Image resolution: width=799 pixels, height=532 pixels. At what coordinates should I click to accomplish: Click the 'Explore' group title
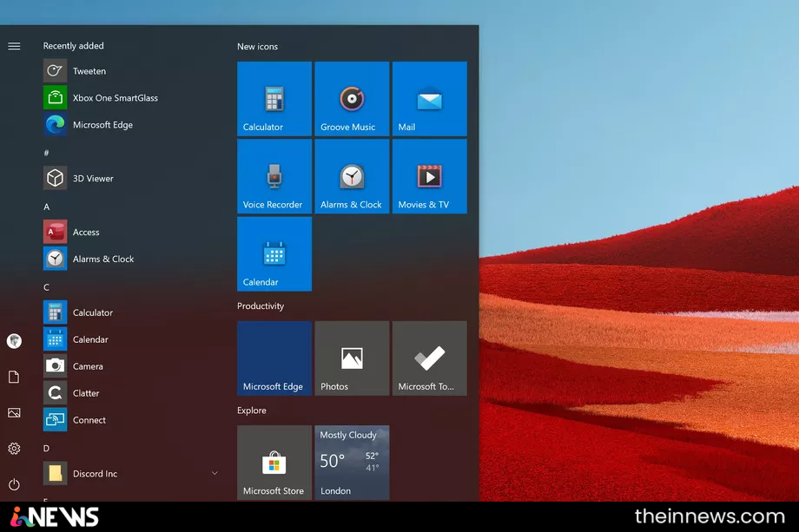coord(252,410)
